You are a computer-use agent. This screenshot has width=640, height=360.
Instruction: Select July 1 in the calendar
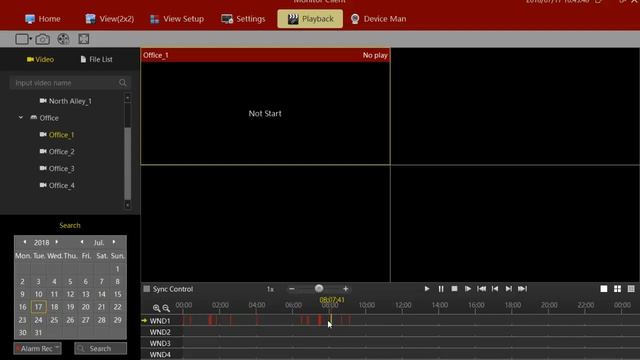pos(118,269)
